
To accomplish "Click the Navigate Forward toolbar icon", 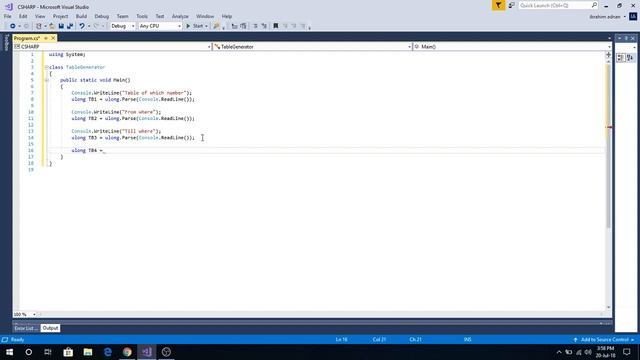I will [26, 26].
